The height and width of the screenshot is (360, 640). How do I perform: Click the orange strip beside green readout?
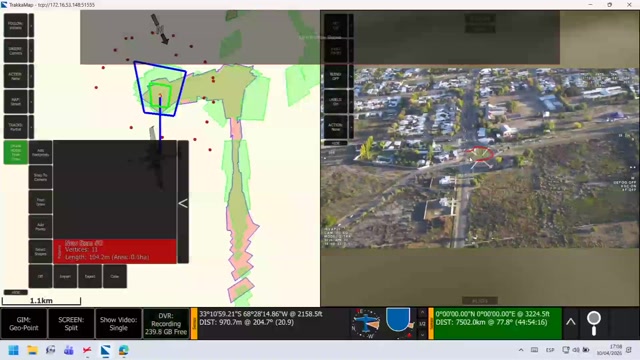pos(431,324)
